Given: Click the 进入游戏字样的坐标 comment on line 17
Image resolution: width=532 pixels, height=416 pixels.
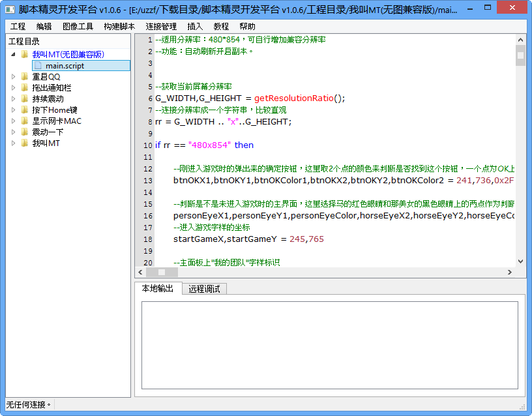Looking at the screenshot, I should (212, 228).
